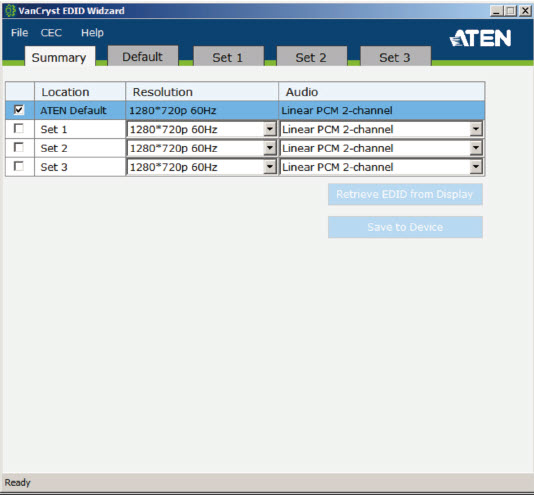Screen dimensions: 534x495
Task: Expand Set 2 audio dropdown arrow
Action: tap(476, 148)
